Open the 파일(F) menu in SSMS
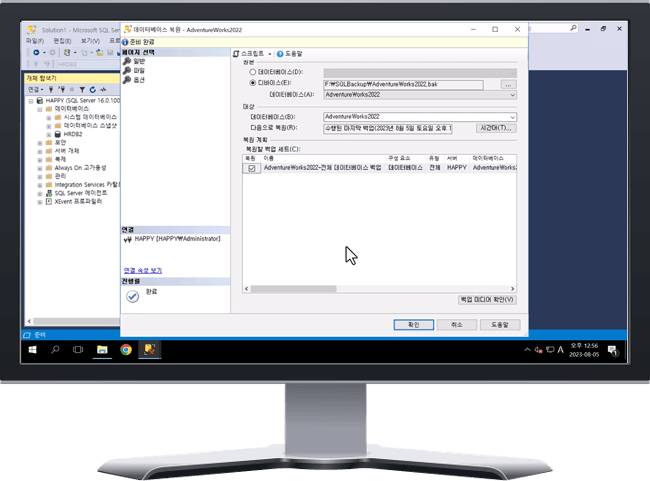This screenshot has width=650, height=481. (35, 41)
